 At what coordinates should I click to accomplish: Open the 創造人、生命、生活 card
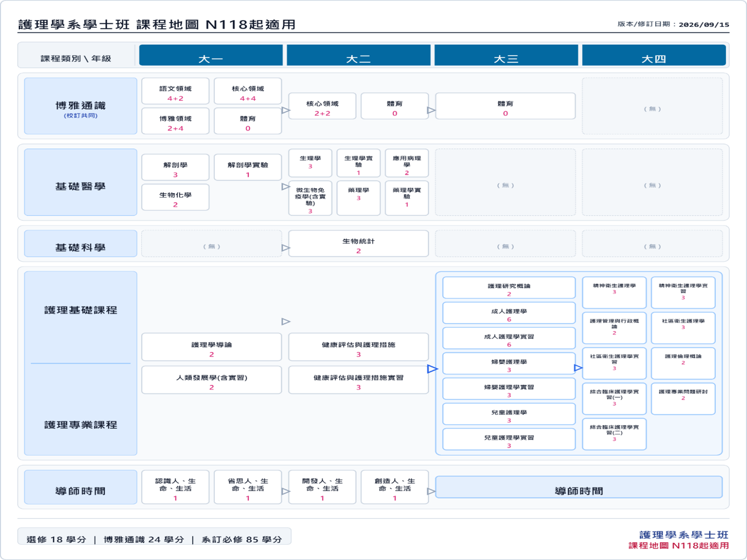[395, 487]
